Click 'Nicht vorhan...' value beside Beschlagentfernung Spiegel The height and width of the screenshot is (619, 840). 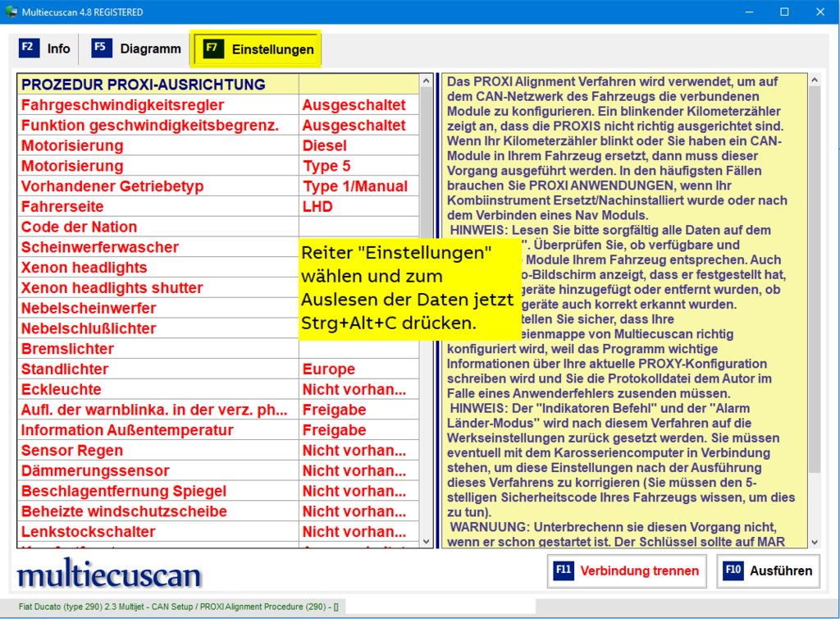[x=354, y=492]
